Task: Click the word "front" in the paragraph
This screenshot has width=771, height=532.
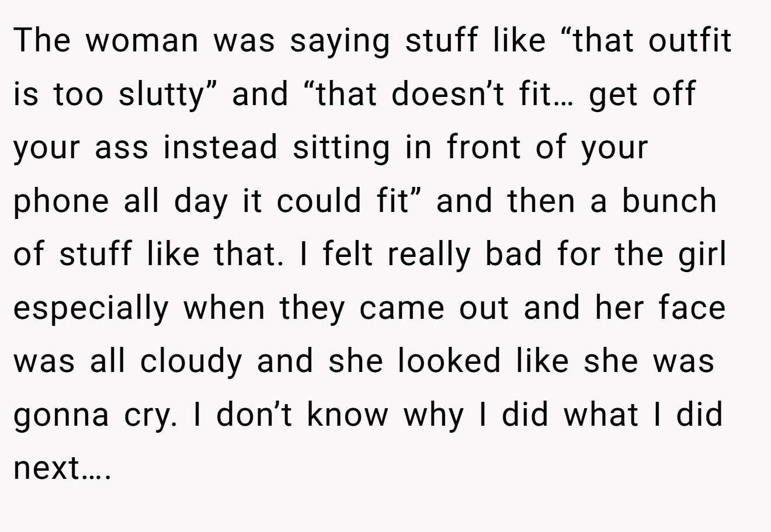Action: coord(483,147)
